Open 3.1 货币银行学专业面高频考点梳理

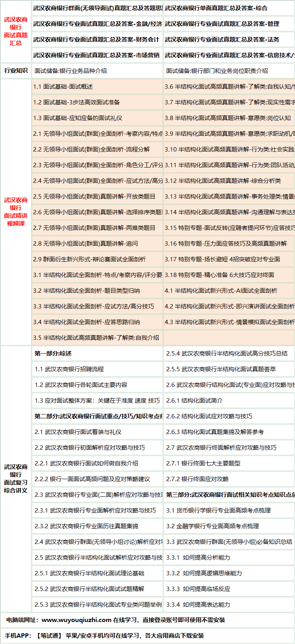point(218,511)
